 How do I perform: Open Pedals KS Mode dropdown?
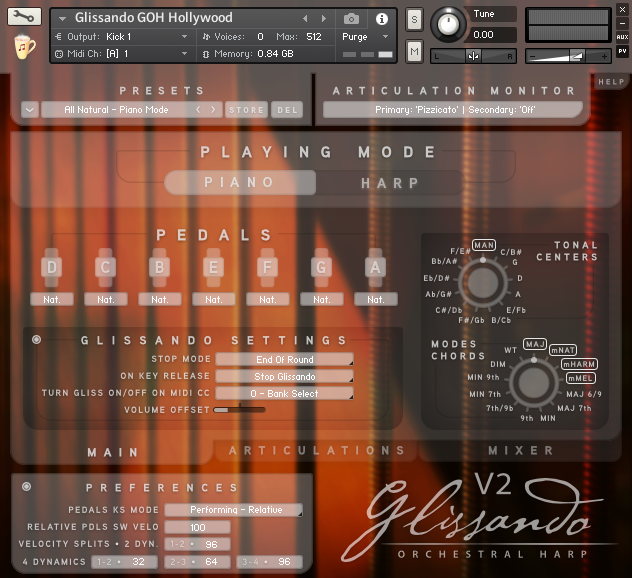click(234, 510)
